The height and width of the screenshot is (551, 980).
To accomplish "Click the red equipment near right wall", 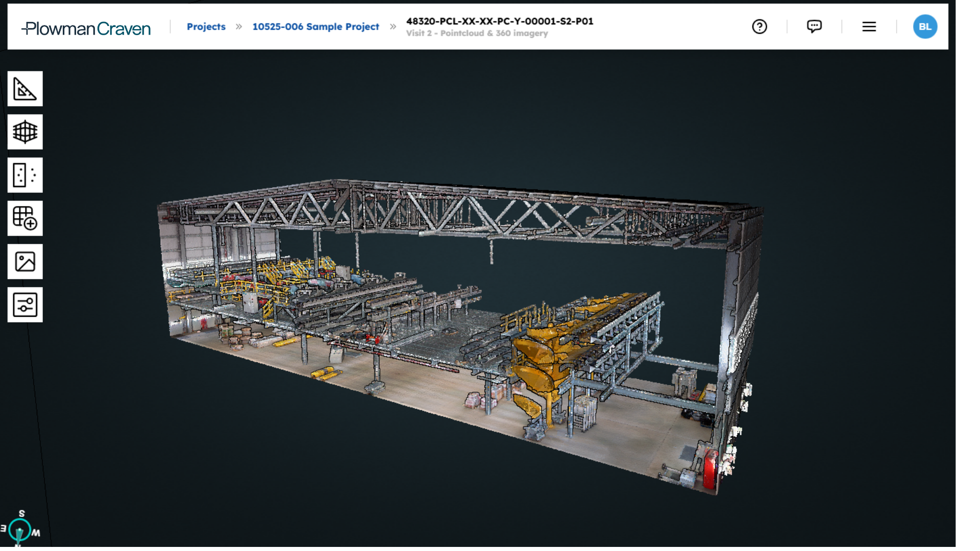I will (710, 469).
